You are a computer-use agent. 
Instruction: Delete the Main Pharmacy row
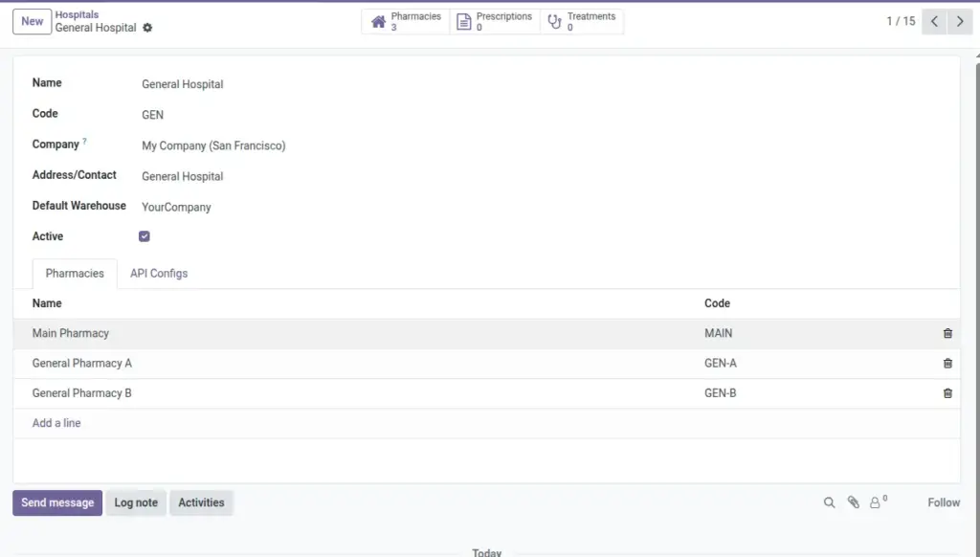(947, 333)
